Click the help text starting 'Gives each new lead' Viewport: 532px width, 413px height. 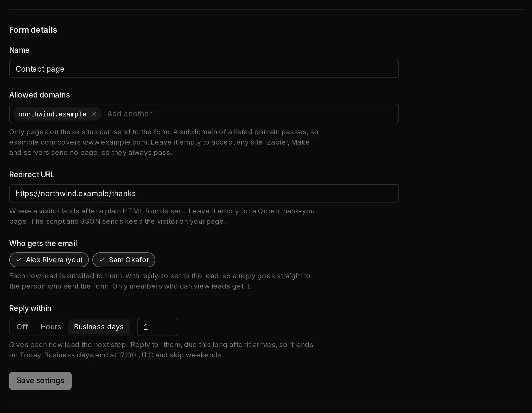point(161,350)
